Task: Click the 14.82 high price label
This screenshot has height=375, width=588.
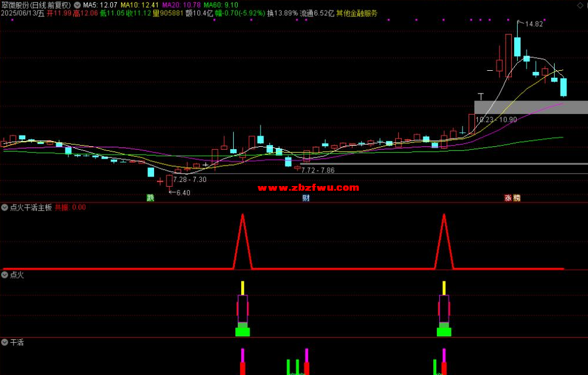Action: coord(534,24)
